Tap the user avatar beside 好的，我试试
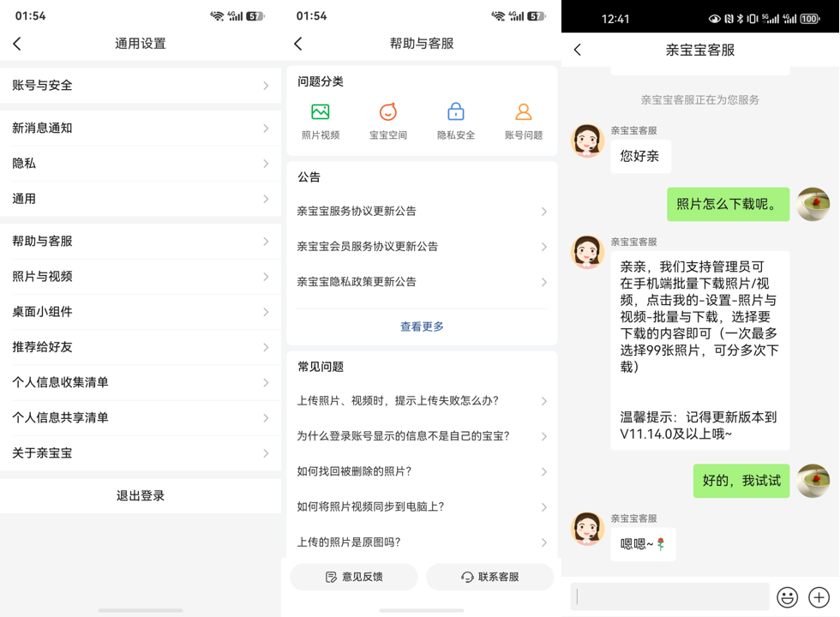Viewport: 840px width, 617px height. tap(813, 481)
